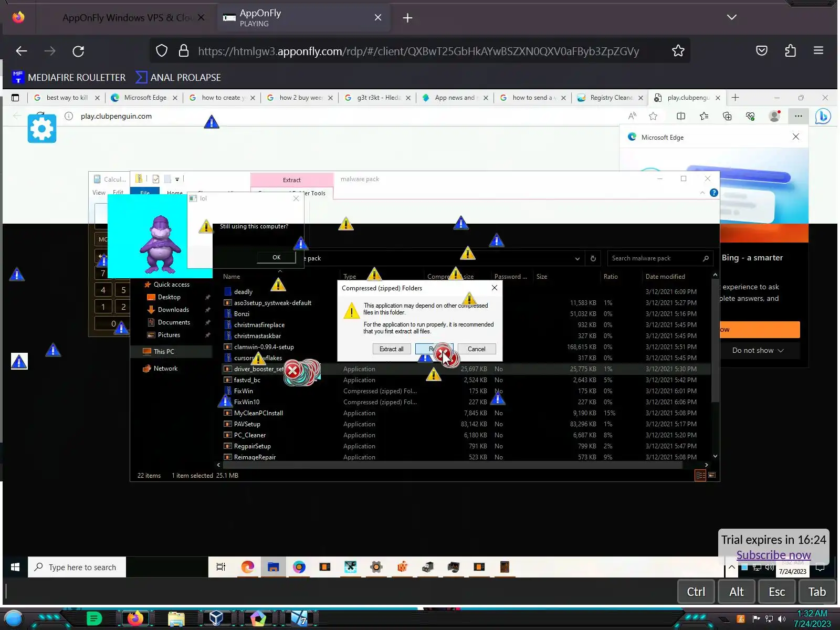Click Extract all in zipped folders dialog
840x630 pixels.
(391, 349)
